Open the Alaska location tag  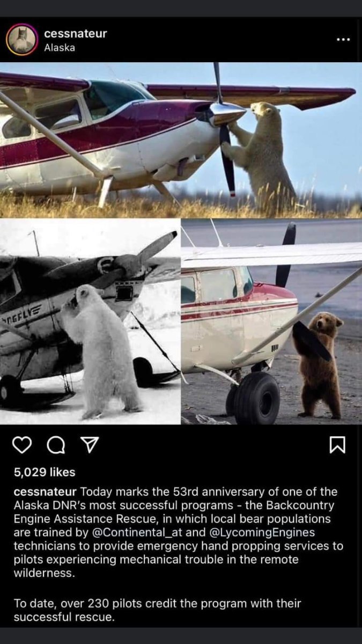pos(60,47)
